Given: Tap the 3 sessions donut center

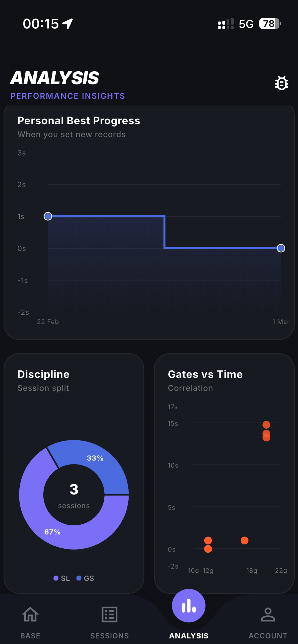Looking at the screenshot, I should pos(74,495).
